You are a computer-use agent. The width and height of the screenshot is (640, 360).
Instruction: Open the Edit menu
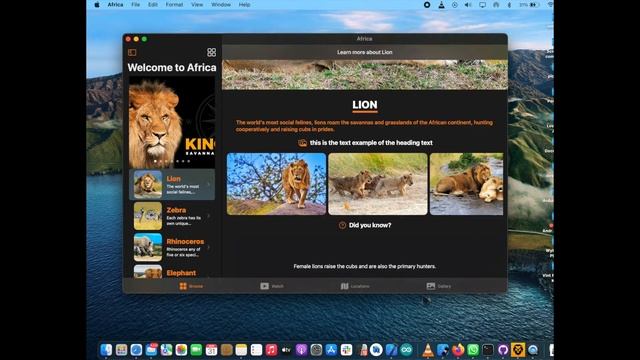153,4
